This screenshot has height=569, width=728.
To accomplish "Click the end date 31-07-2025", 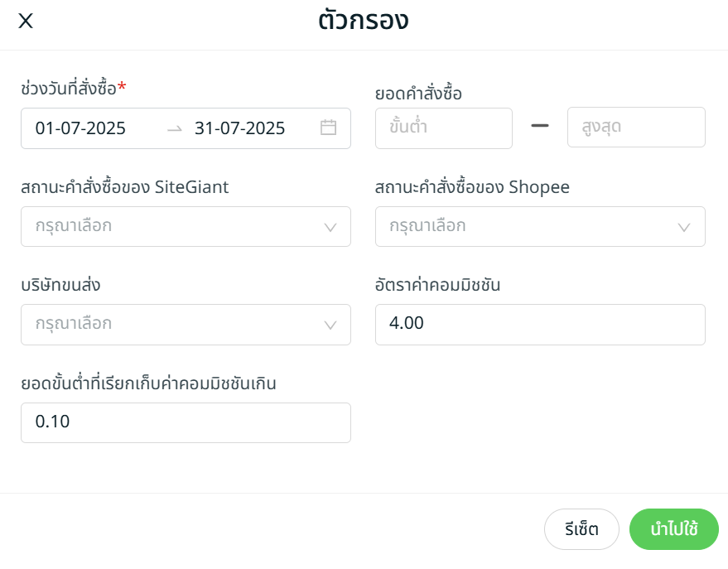I will click(239, 128).
